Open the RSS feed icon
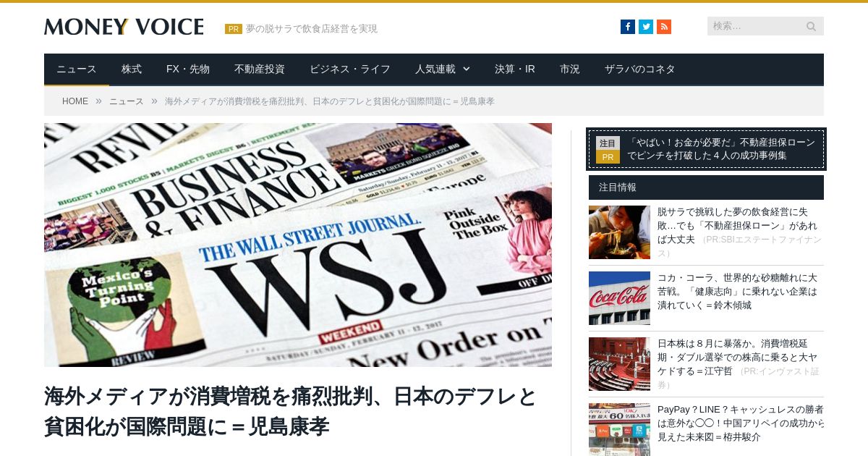This screenshot has width=868, height=456. click(664, 27)
